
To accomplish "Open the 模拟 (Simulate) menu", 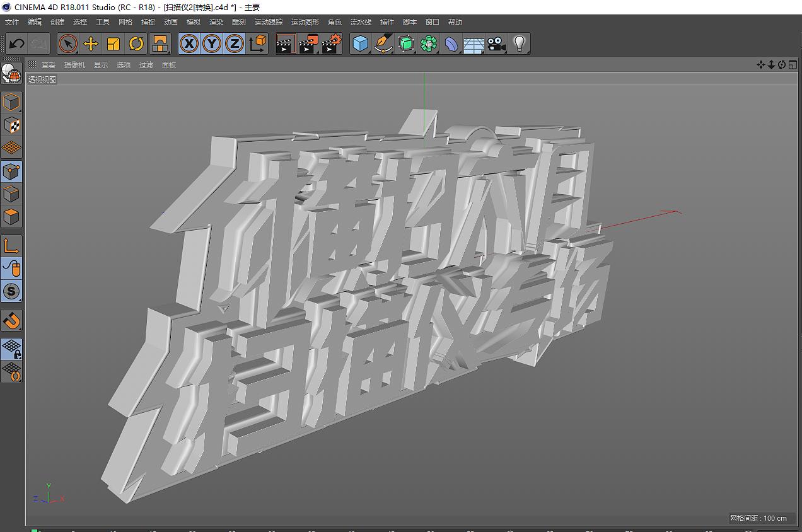I will click(194, 22).
